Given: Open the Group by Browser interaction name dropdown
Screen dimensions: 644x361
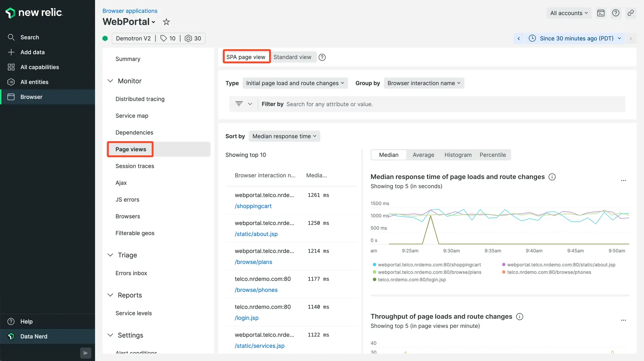Looking at the screenshot, I should (424, 83).
